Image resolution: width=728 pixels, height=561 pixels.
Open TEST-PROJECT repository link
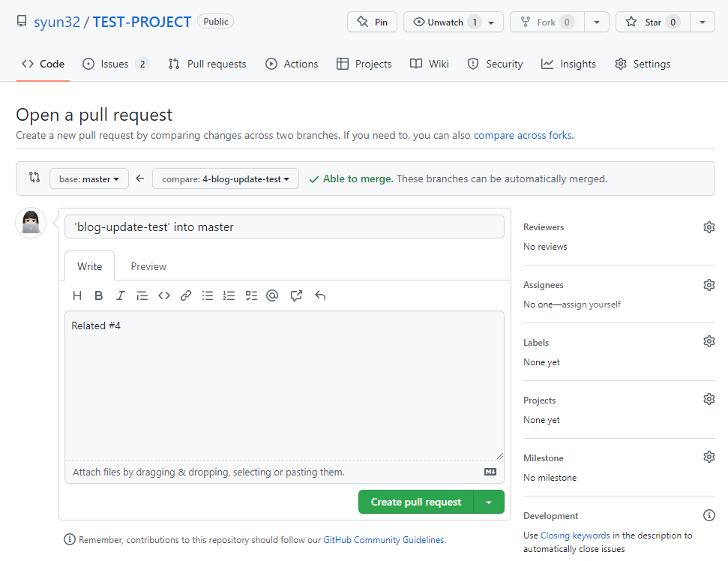[x=142, y=22]
